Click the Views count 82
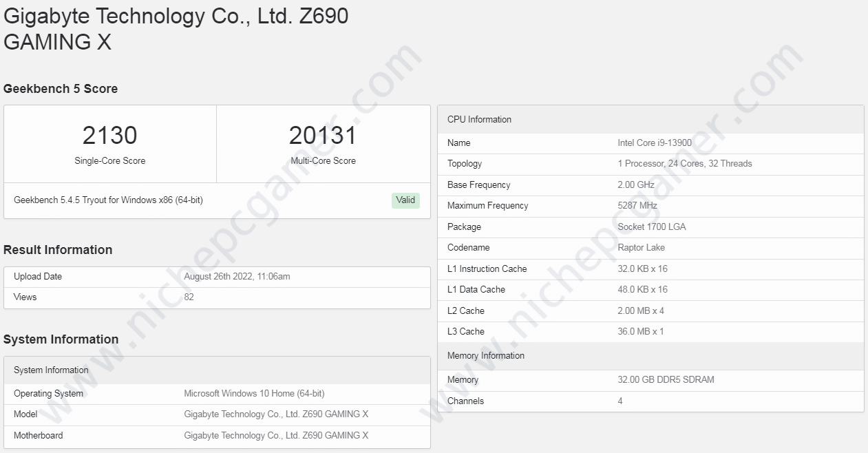This screenshot has width=868, height=453. click(x=189, y=297)
